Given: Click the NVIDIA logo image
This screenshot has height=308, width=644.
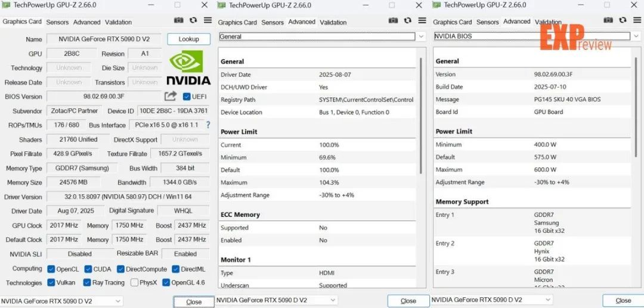Looking at the screenshot, I should click(188, 68).
